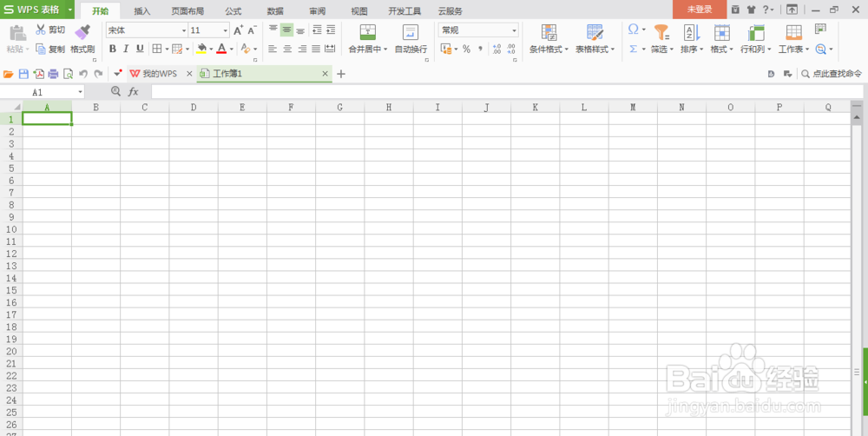Click the increase decimal places icon

click(496, 49)
